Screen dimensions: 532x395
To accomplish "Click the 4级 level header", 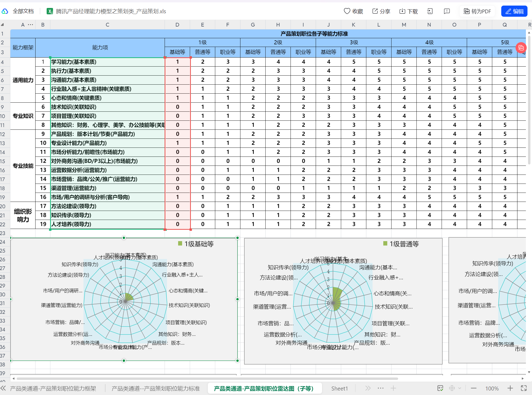I will pos(429,42).
